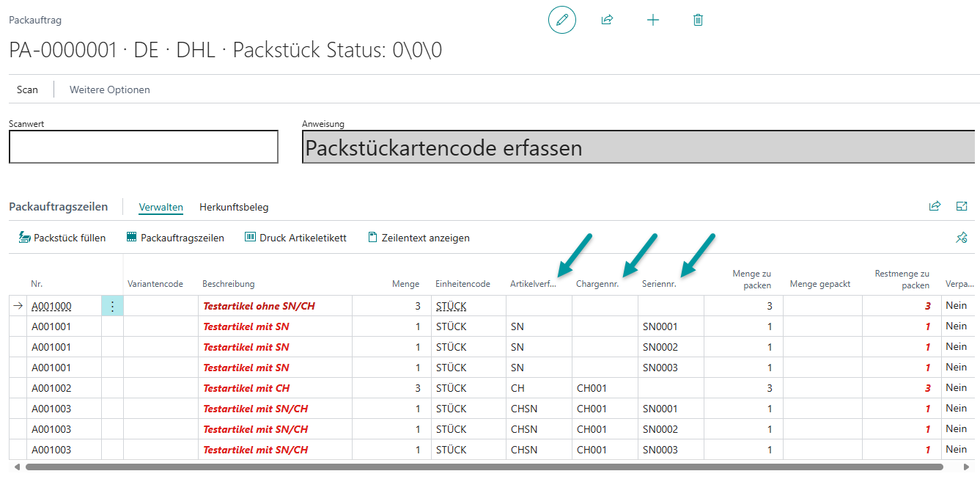Switch to the Verwalten tab
Image resolution: width=980 pixels, height=482 pixels.
pos(161,207)
